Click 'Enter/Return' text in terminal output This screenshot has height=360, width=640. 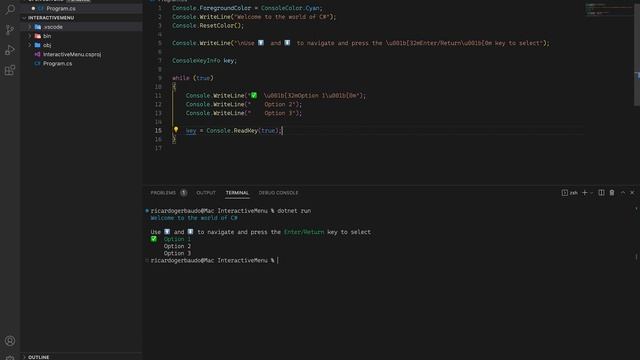304,232
